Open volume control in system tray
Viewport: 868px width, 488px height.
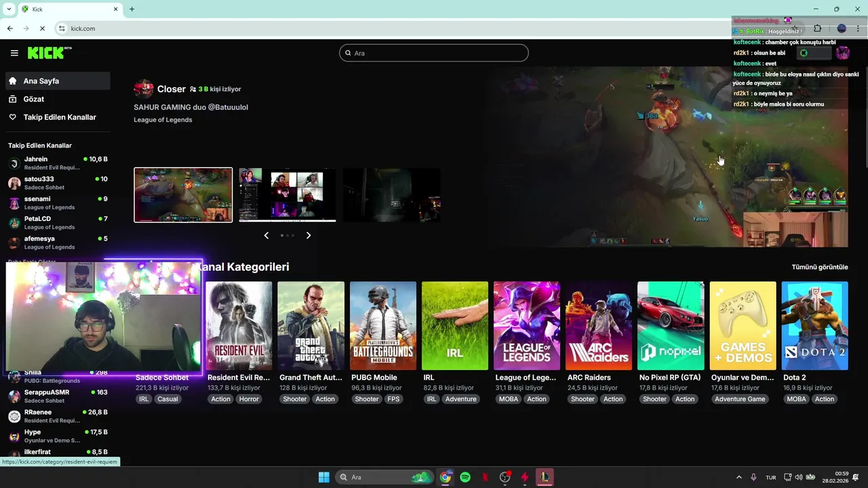coord(798,477)
